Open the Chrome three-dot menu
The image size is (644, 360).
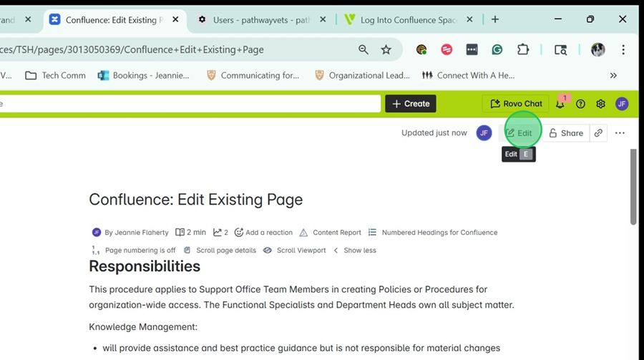pos(623,49)
